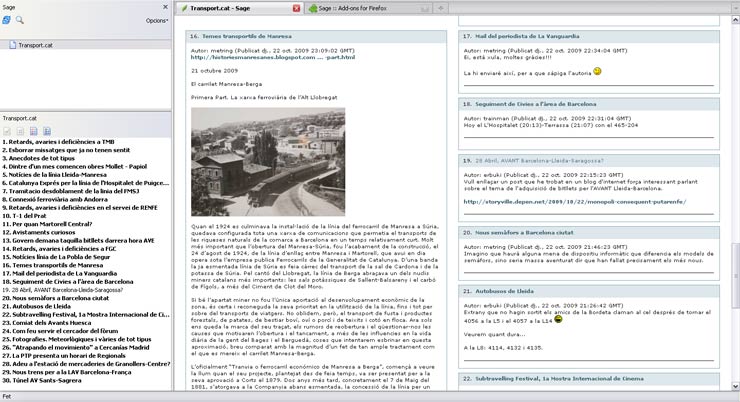The image size is (740, 402).
Task: Follow the storyville.depen.net link
Action: tap(575, 202)
